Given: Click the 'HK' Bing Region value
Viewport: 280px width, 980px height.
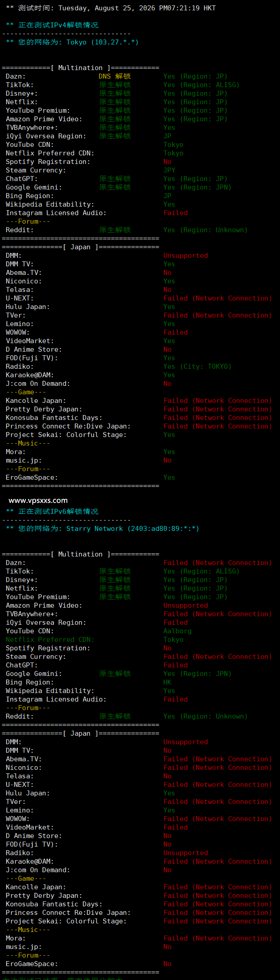Looking at the screenshot, I should click(x=167, y=682).
